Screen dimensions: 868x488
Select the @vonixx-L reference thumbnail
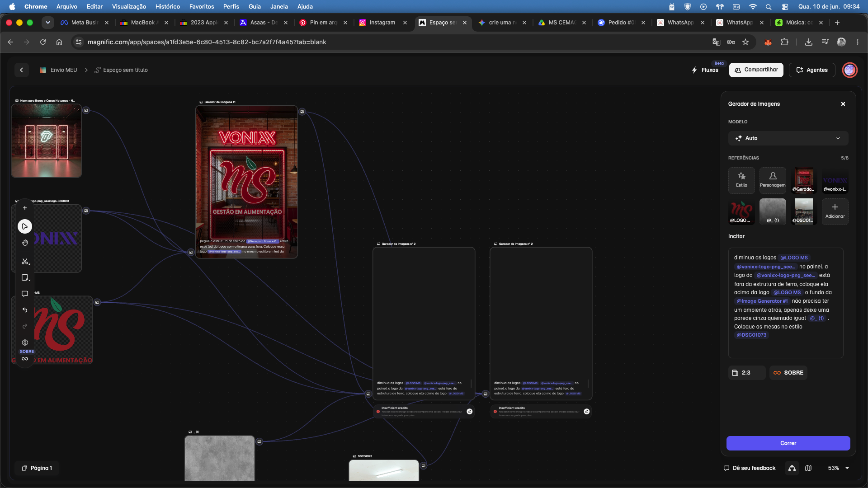click(835, 180)
